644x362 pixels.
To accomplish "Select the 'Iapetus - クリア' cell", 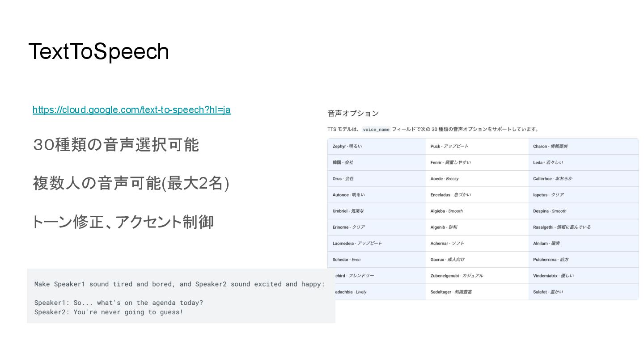I will click(x=584, y=195).
